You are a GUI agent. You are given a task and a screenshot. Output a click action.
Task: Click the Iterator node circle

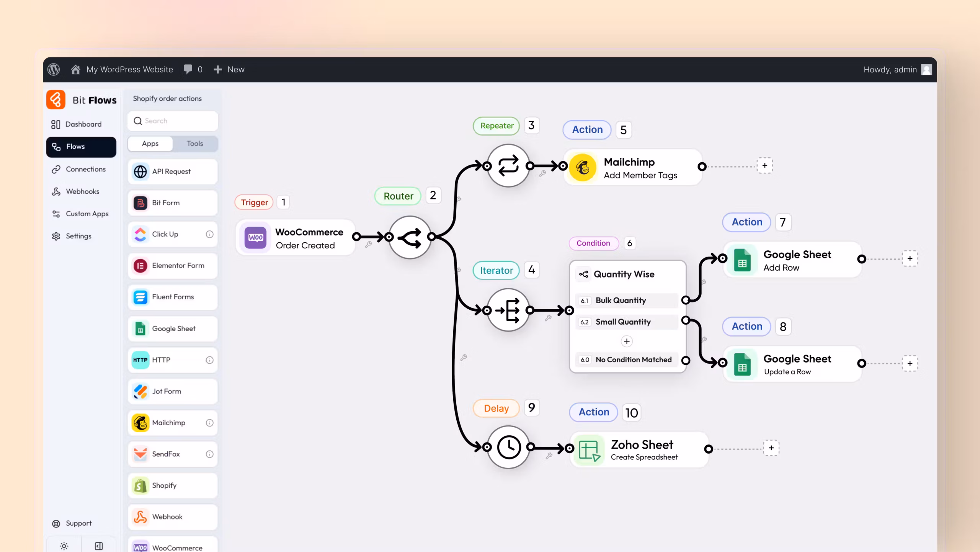508,310
